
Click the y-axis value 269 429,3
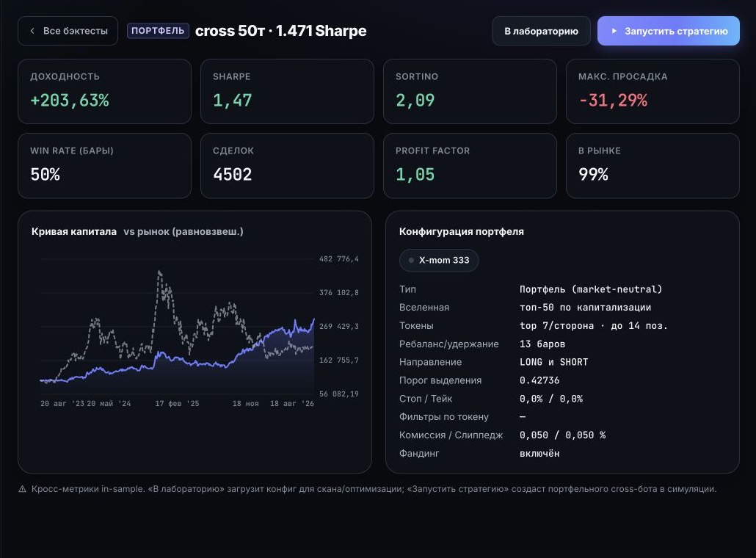click(339, 327)
